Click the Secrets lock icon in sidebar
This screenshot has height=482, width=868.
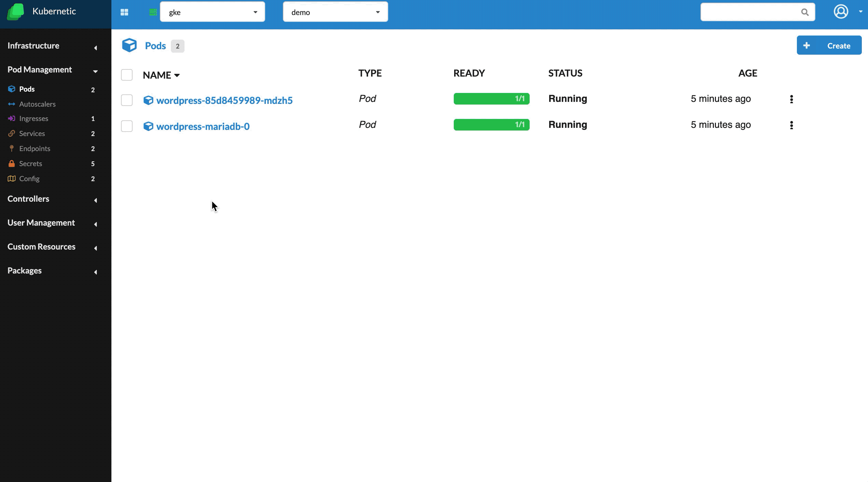11,163
